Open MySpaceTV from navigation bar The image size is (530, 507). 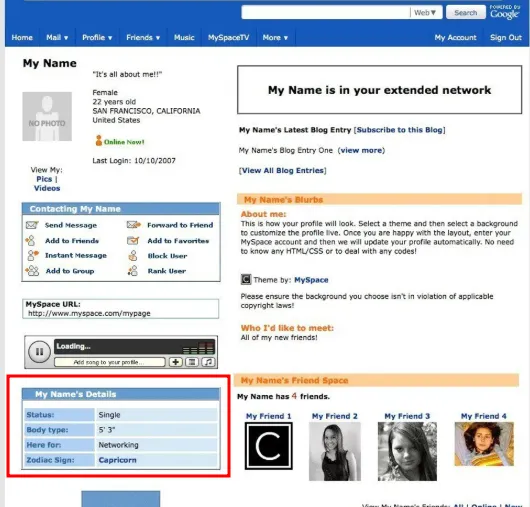pyautogui.click(x=228, y=38)
